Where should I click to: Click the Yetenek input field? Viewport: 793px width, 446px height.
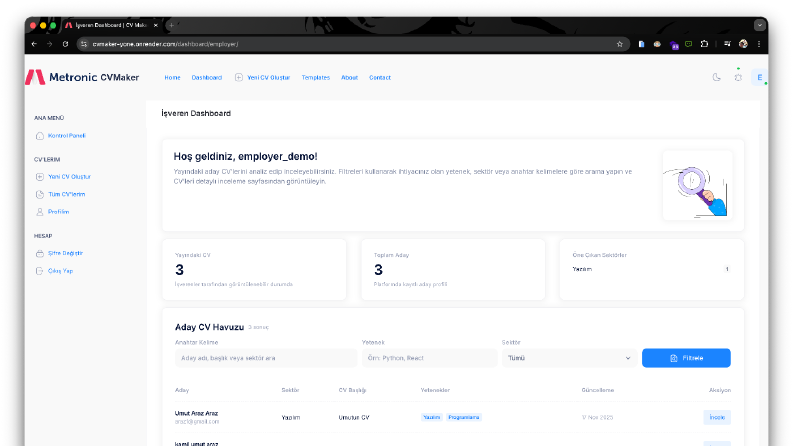(429, 358)
